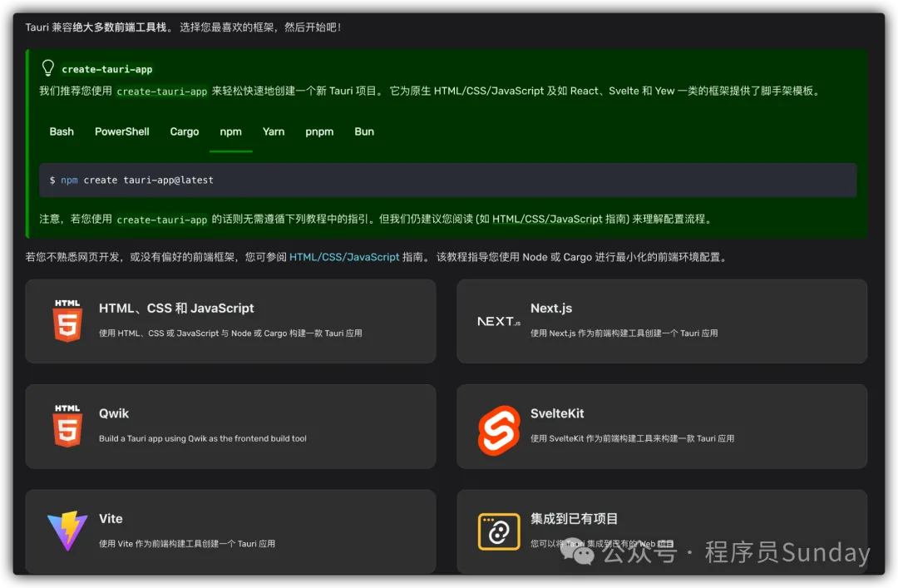Switch to the Yarn tab
Image resolution: width=898 pixels, height=588 pixels.
(274, 131)
